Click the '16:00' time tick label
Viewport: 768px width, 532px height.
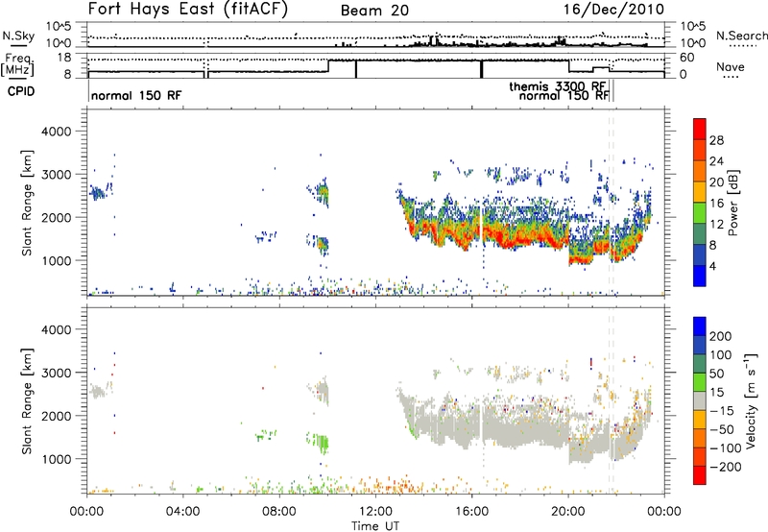coord(471,512)
